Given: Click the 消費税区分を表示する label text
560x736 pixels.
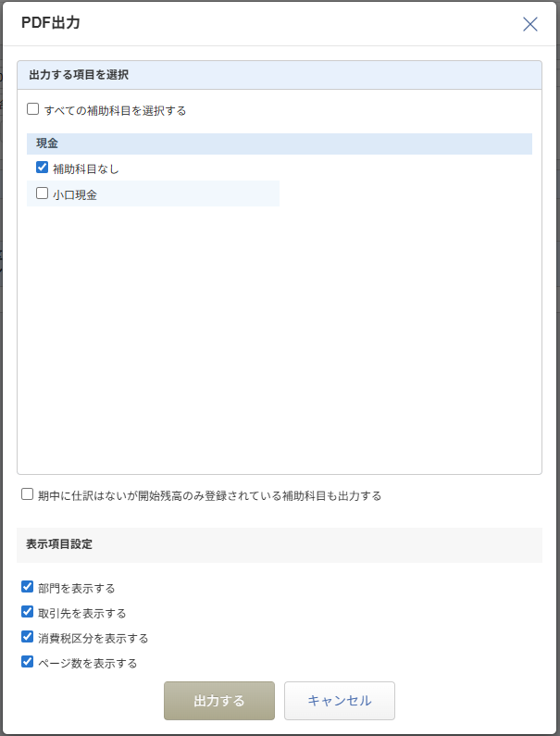Looking at the screenshot, I should coord(93,638).
